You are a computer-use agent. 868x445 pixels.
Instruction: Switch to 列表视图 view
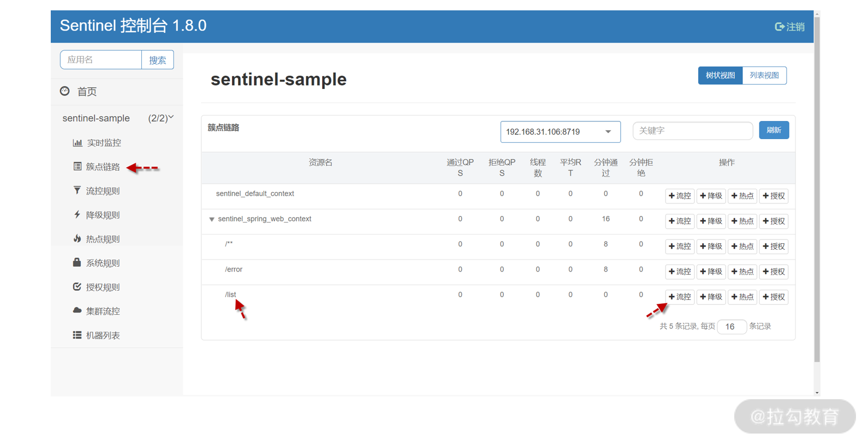[x=764, y=75]
